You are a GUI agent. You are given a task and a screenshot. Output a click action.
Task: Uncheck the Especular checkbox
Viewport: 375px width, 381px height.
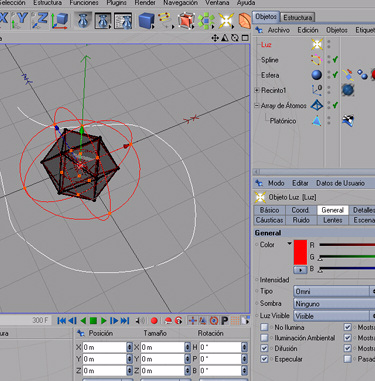[x=264, y=359]
